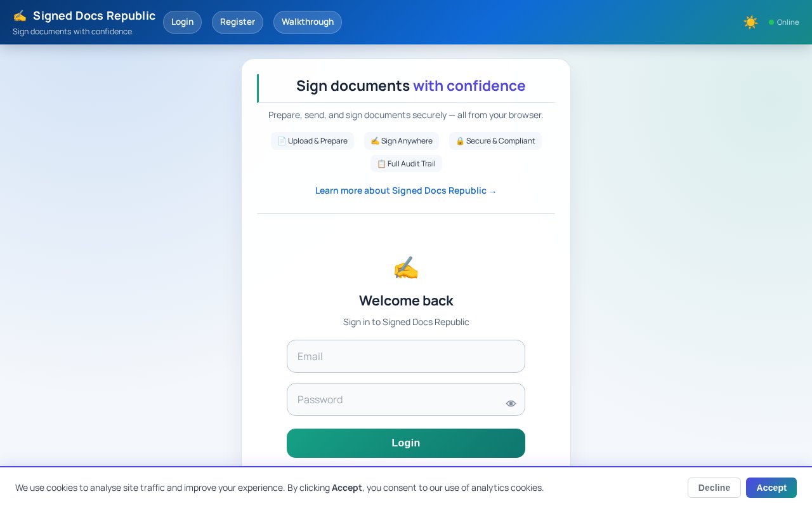
Task: Focus the Email input field
Action: pos(406,356)
